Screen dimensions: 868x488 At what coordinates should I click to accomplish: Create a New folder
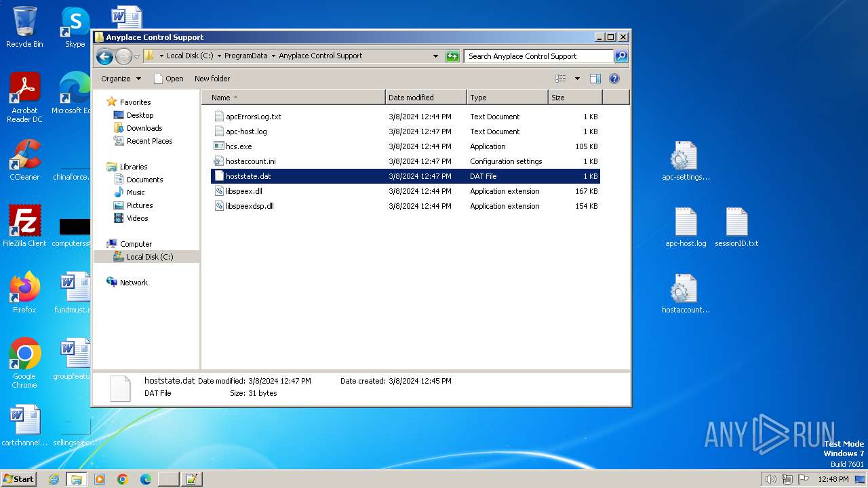212,79
